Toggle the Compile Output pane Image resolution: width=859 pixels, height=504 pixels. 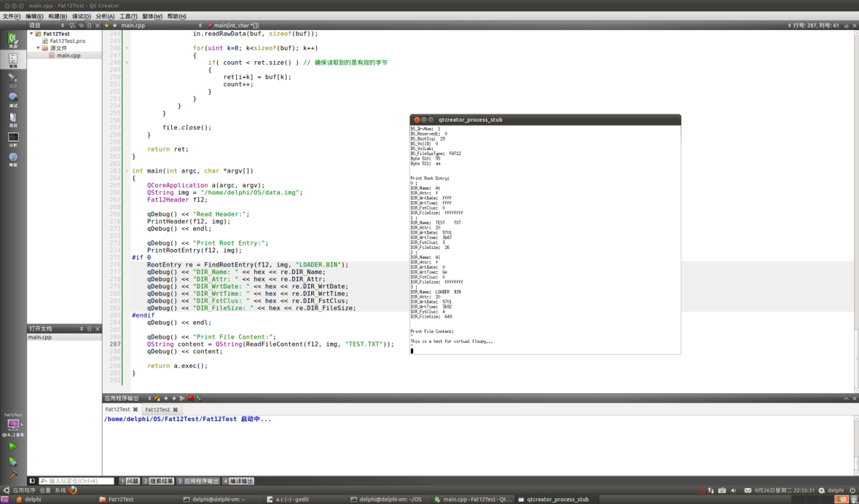click(239, 481)
